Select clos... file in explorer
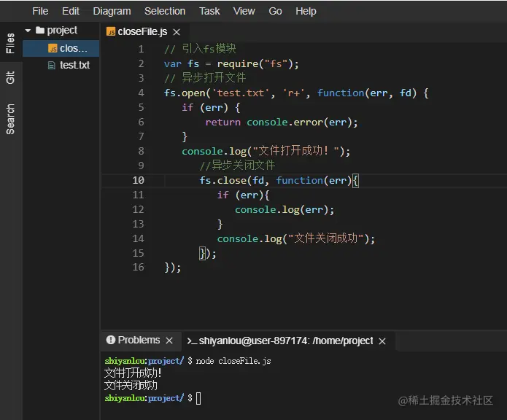The image size is (507, 420). coord(61,48)
